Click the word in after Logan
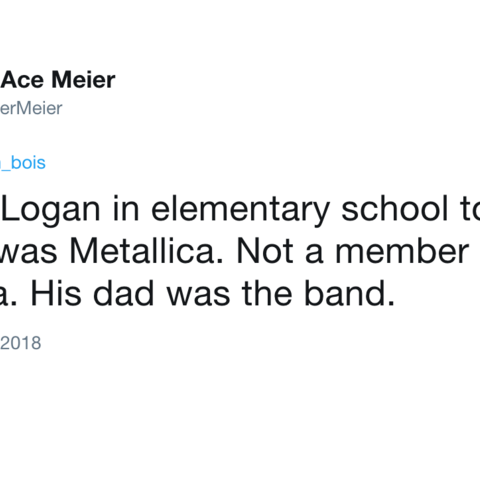The width and height of the screenshot is (480, 480). point(126,209)
